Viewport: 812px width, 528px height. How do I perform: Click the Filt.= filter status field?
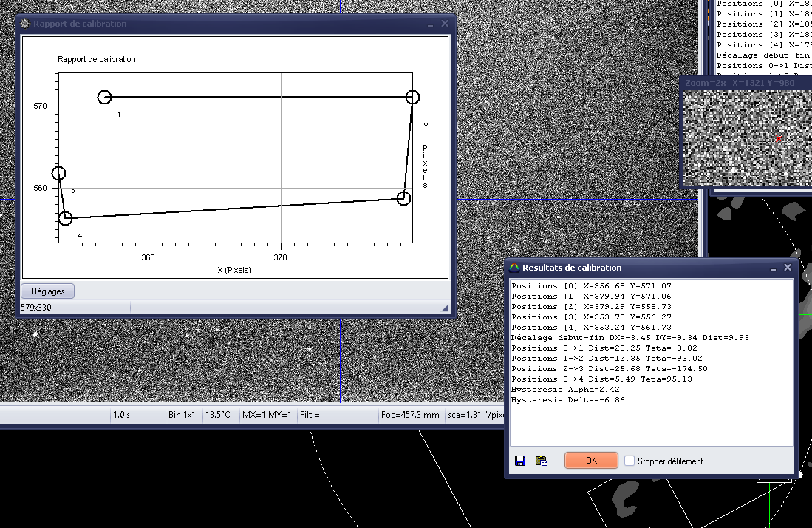[x=310, y=416]
